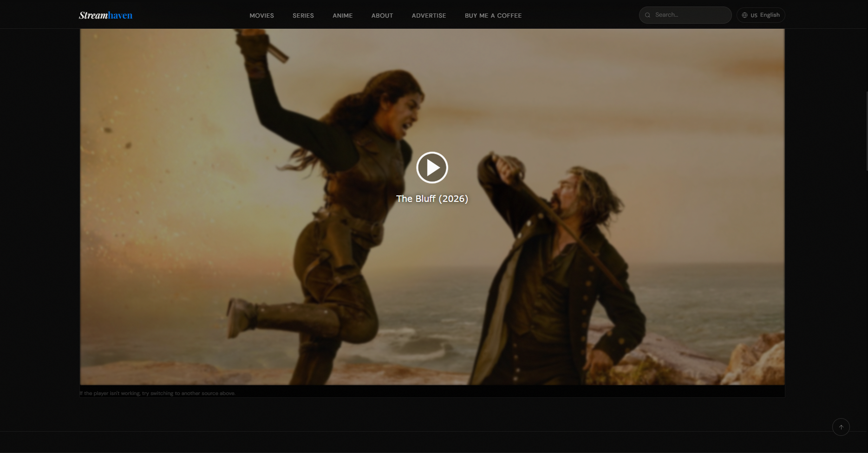This screenshot has height=453, width=868.
Task: Click the magnifier search icon
Action: 647,15
